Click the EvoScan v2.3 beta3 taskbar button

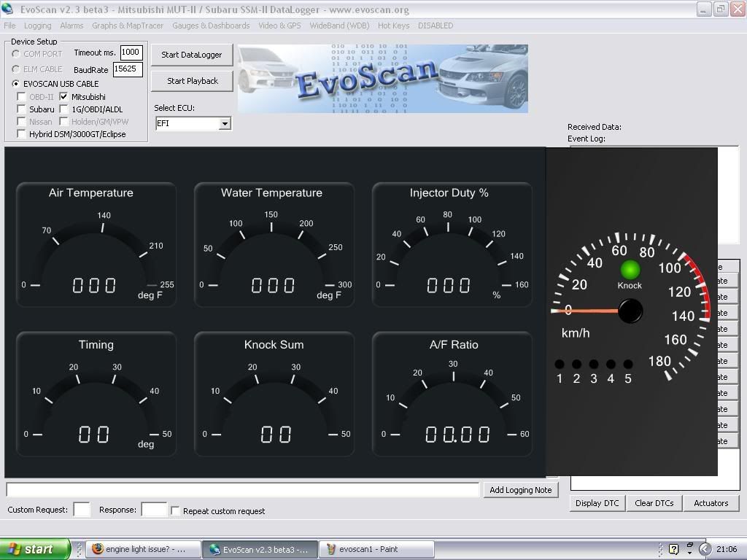(x=260, y=549)
